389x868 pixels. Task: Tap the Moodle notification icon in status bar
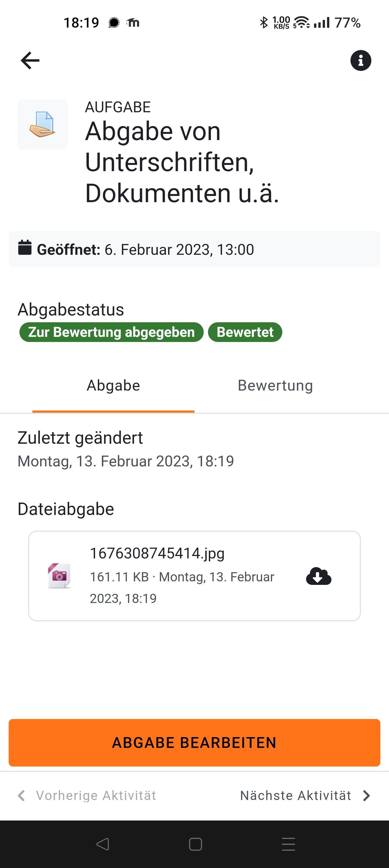[x=133, y=23]
